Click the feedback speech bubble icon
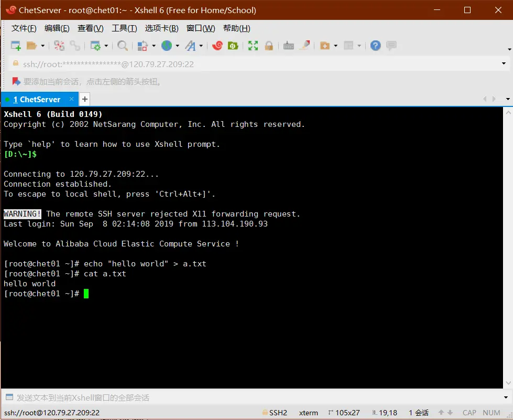The height and width of the screenshot is (420, 513). point(391,46)
